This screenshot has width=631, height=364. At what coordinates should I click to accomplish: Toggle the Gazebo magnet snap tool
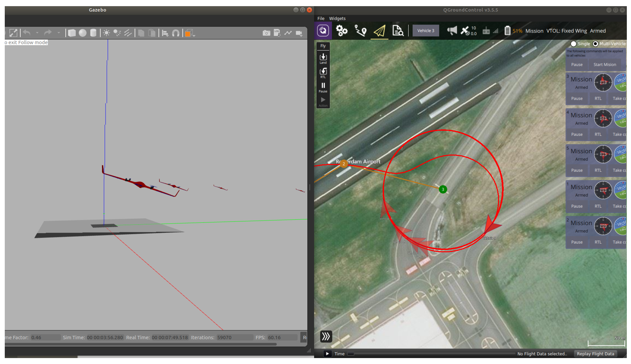click(176, 33)
